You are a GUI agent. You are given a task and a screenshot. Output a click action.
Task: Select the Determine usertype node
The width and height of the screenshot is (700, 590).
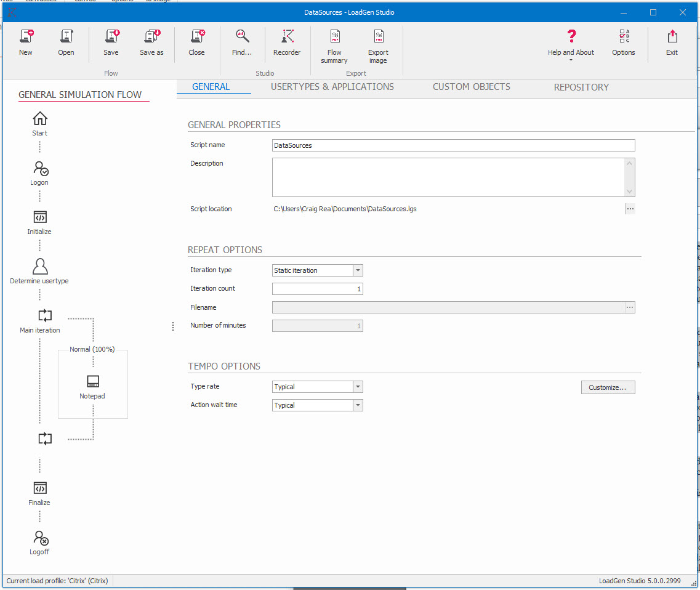39,271
